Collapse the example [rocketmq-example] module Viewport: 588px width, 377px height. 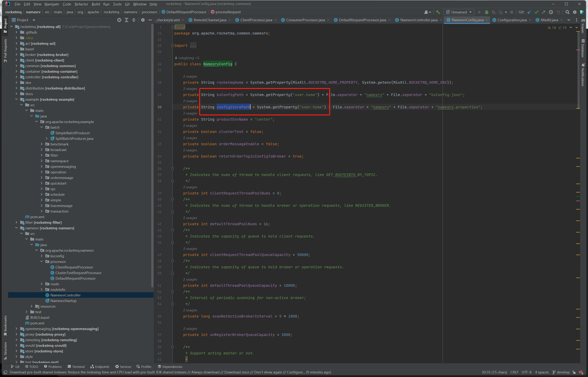[16, 99]
